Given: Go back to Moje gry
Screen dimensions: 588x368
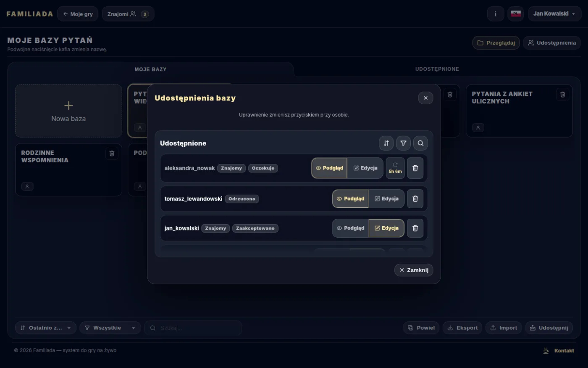Looking at the screenshot, I should 78,14.
